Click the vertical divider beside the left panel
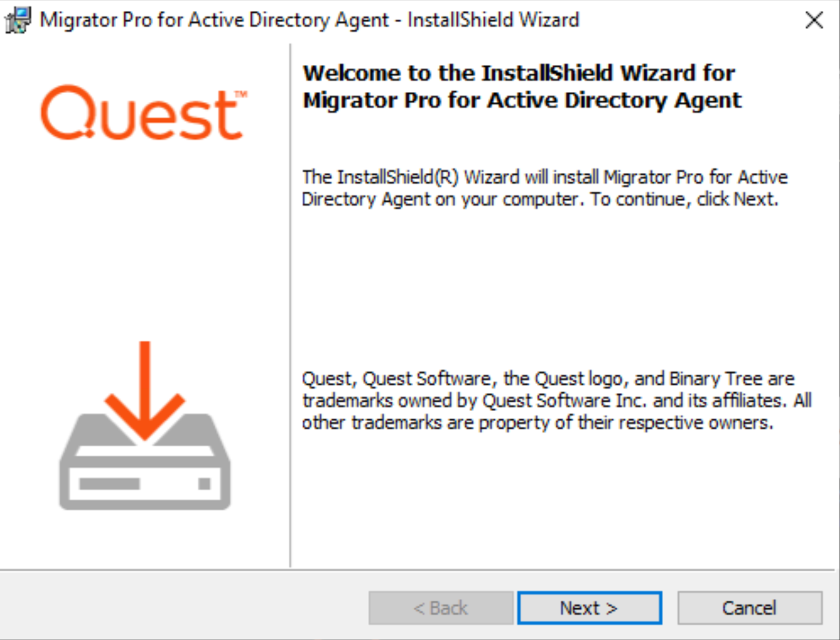840x640 pixels. click(290, 304)
